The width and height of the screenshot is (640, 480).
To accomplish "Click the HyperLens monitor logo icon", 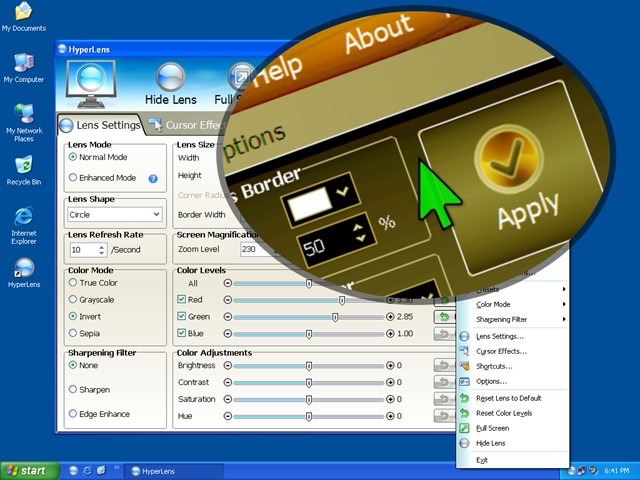I will (91, 84).
